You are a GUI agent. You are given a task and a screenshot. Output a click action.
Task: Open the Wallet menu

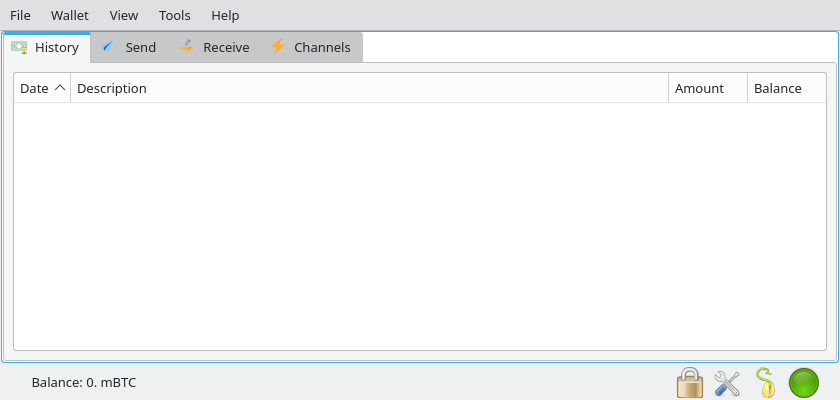tap(70, 15)
